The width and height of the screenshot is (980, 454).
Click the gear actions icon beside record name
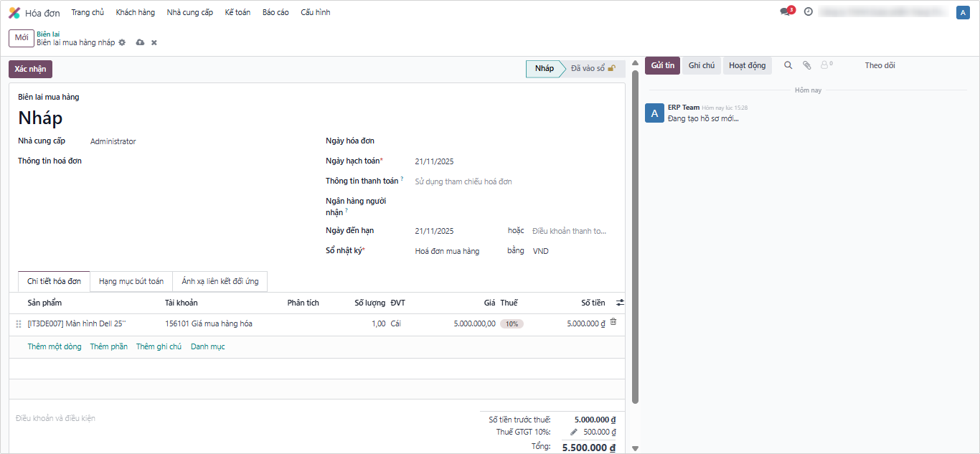coord(122,42)
